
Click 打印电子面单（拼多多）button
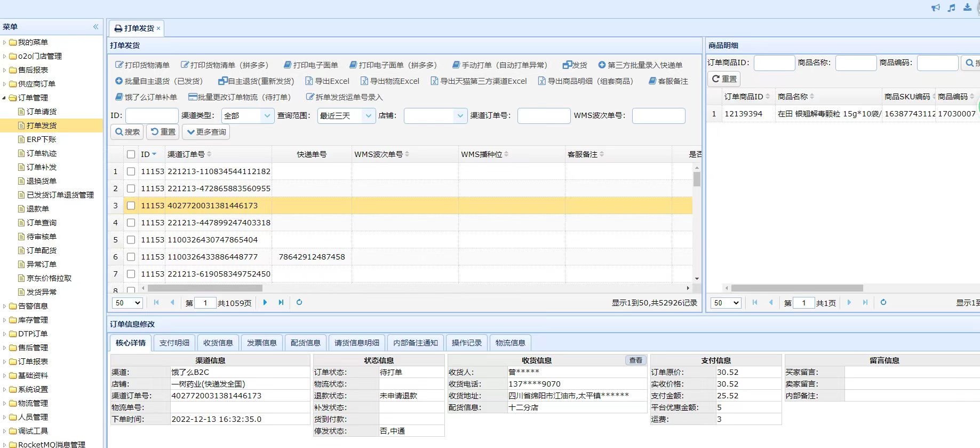pos(393,65)
